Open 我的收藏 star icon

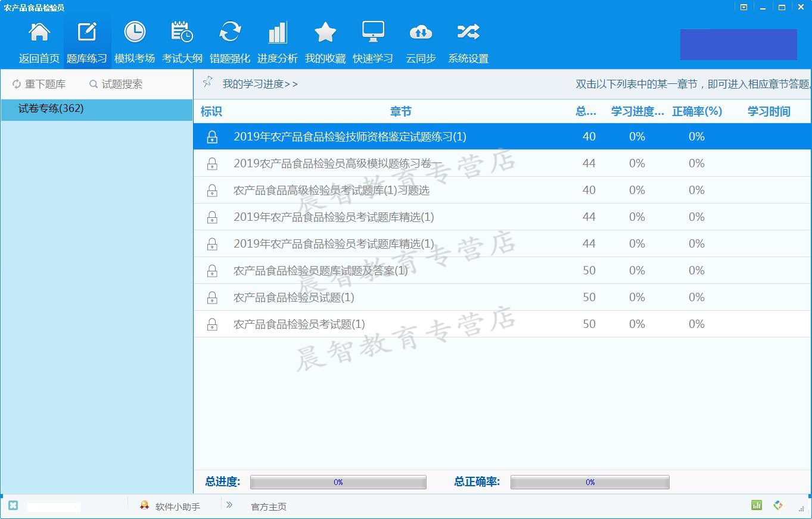[325, 32]
